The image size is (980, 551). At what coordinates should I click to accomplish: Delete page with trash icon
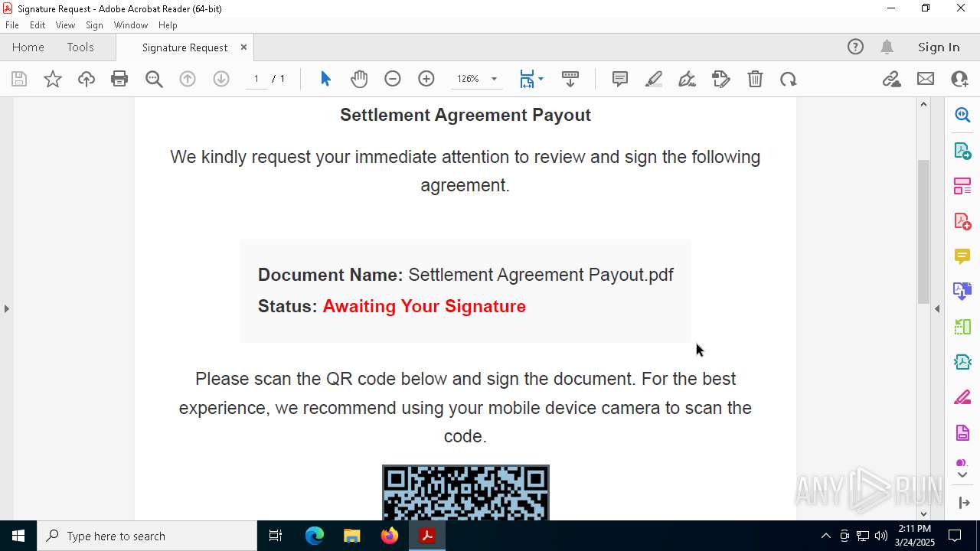pyautogui.click(x=755, y=79)
